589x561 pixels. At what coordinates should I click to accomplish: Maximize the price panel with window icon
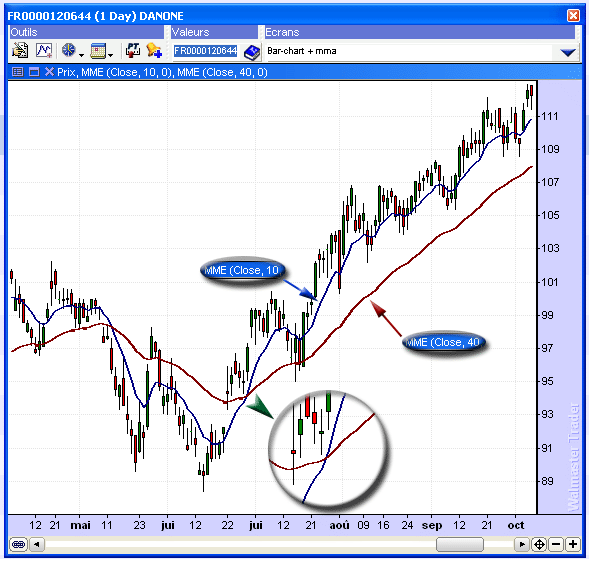point(34,72)
